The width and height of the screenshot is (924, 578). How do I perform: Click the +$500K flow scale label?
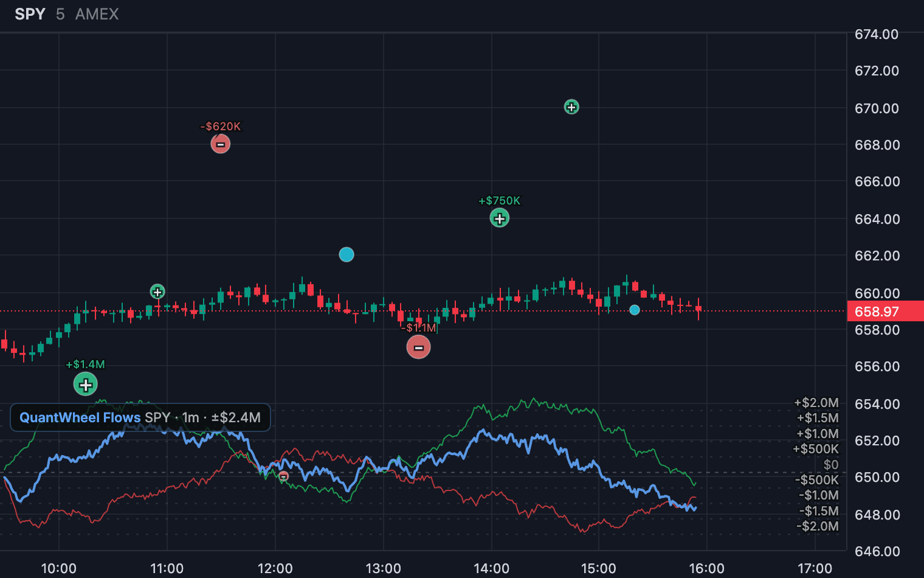(815, 449)
